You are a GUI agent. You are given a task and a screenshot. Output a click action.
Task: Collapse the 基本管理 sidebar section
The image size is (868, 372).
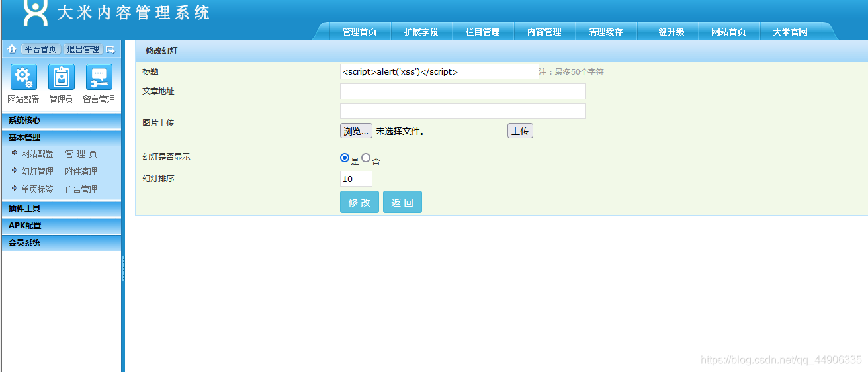(x=62, y=138)
